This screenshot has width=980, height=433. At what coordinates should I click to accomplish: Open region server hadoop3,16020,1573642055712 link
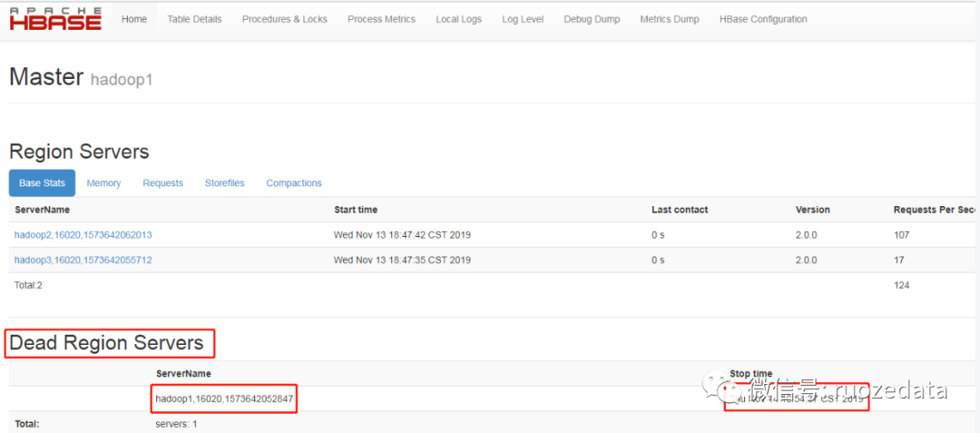[x=83, y=260]
